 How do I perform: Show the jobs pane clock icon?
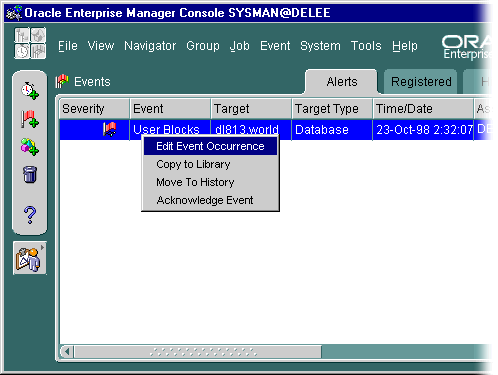click(22, 51)
